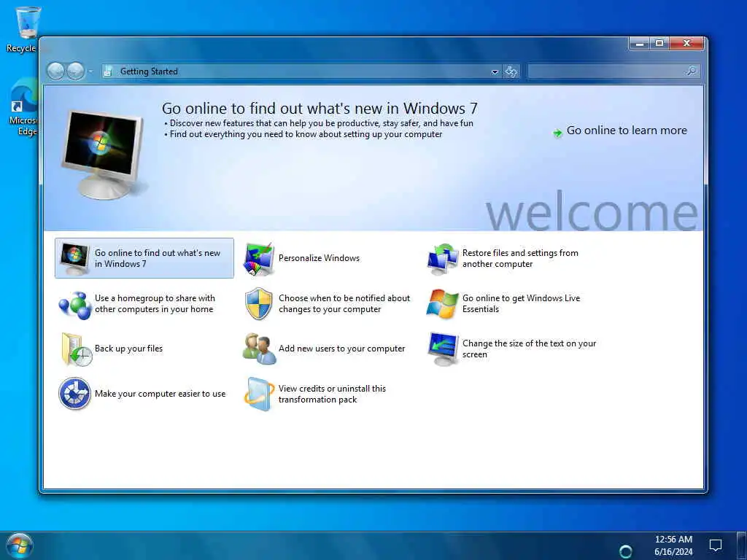Click Go online to get Windows Live Essentials text
The height and width of the screenshot is (560, 747).
coord(521,304)
